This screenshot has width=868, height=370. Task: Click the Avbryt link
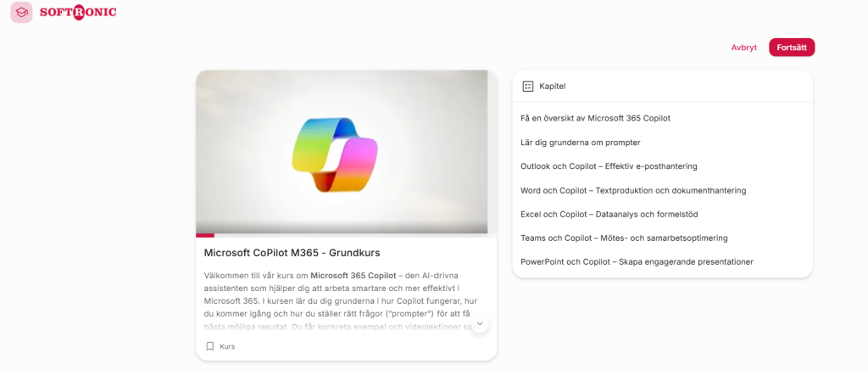click(x=744, y=48)
